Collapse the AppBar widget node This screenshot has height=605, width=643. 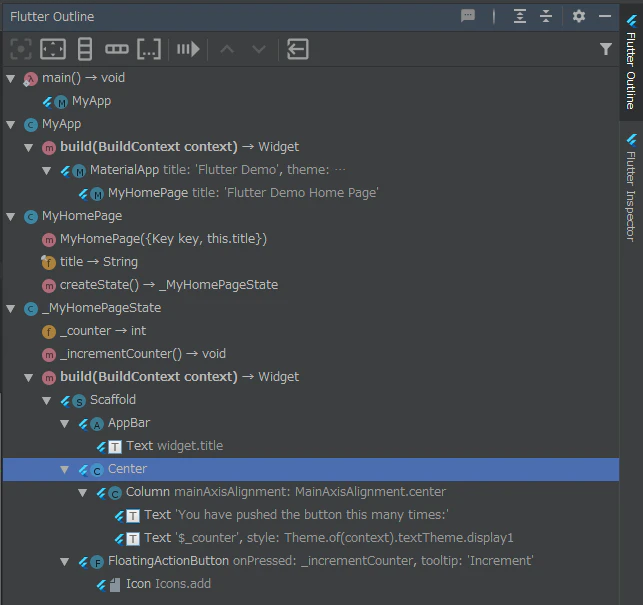pos(65,423)
